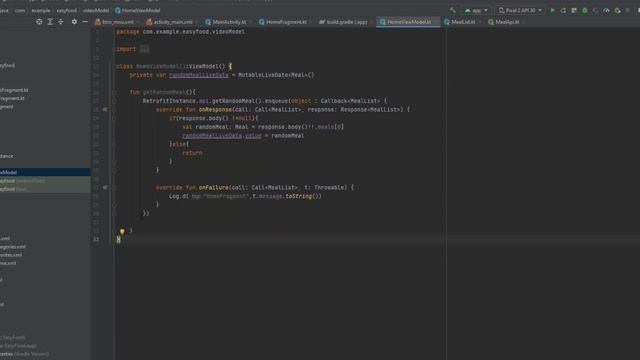The width and height of the screenshot is (640, 360).
Task: Click the project panel locate target icon
Action: pyautogui.click(x=39, y=22)
